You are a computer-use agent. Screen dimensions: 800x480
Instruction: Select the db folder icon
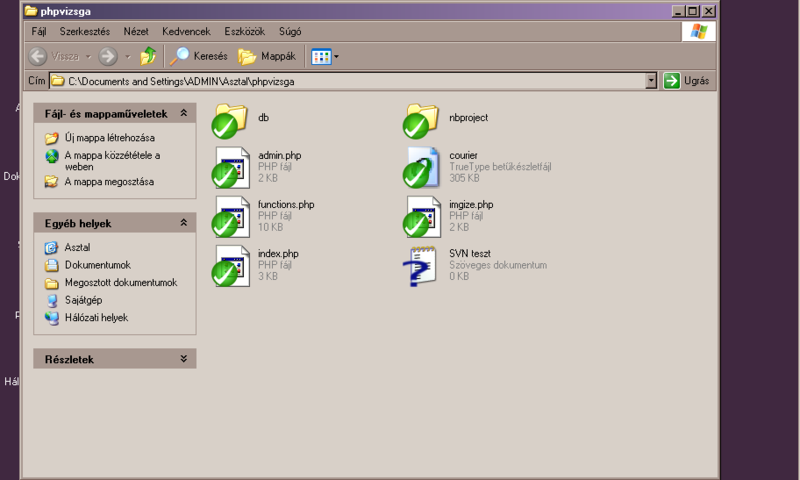230,120
